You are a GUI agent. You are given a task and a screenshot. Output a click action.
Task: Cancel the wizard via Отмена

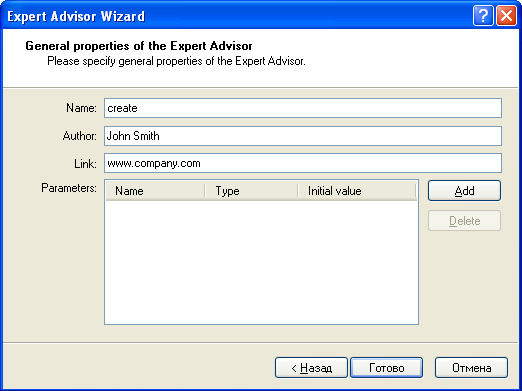tap(471, 368)
